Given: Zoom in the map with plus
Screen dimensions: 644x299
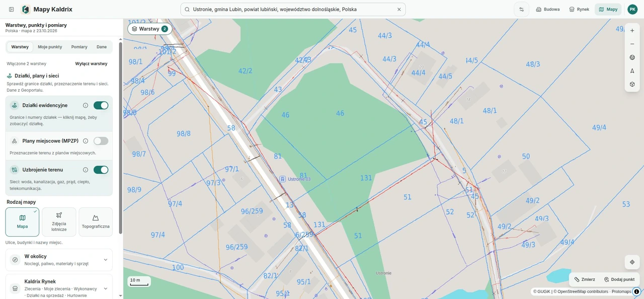Looking at the screenshot, I should pos(632,31).
